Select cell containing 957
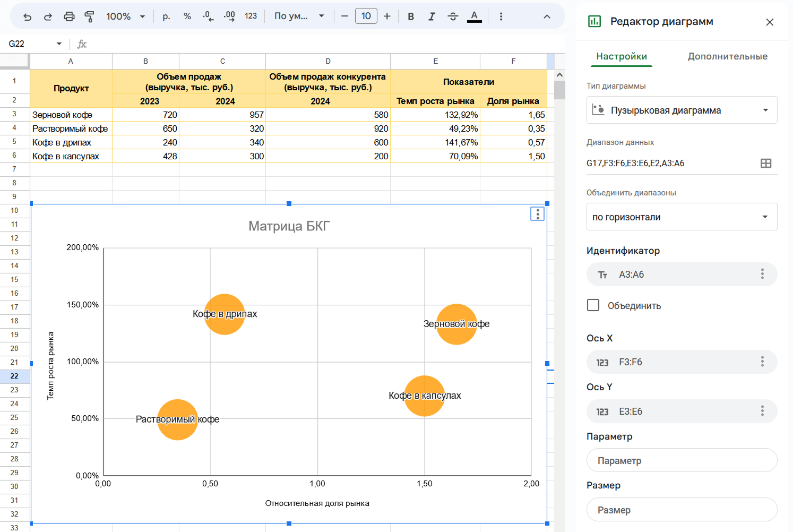Viewport: 793px width, 532px height. (x=222, y=115)
